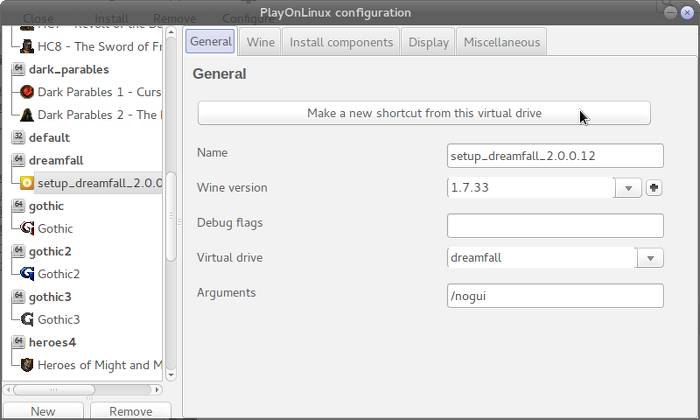Open the Virtual drive dropdown arrow

point(650,258)
